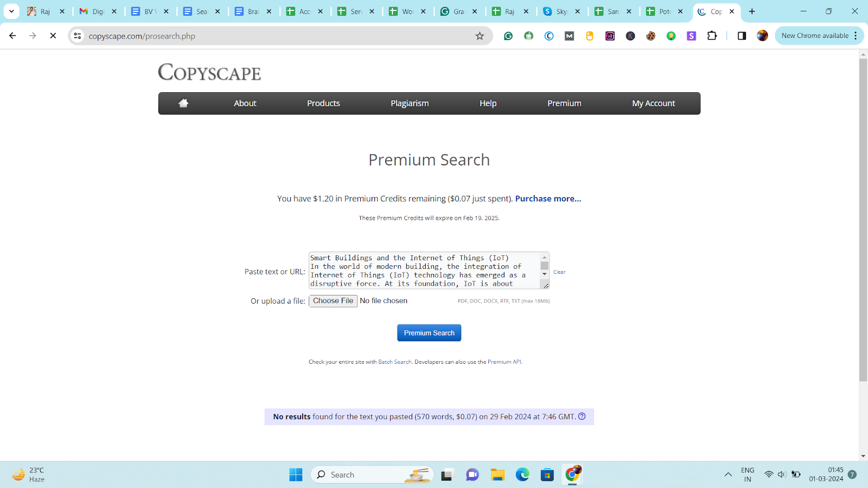Stop loading the page
Image resolution: width=868 pixels, height=488 pixels.
53,36
